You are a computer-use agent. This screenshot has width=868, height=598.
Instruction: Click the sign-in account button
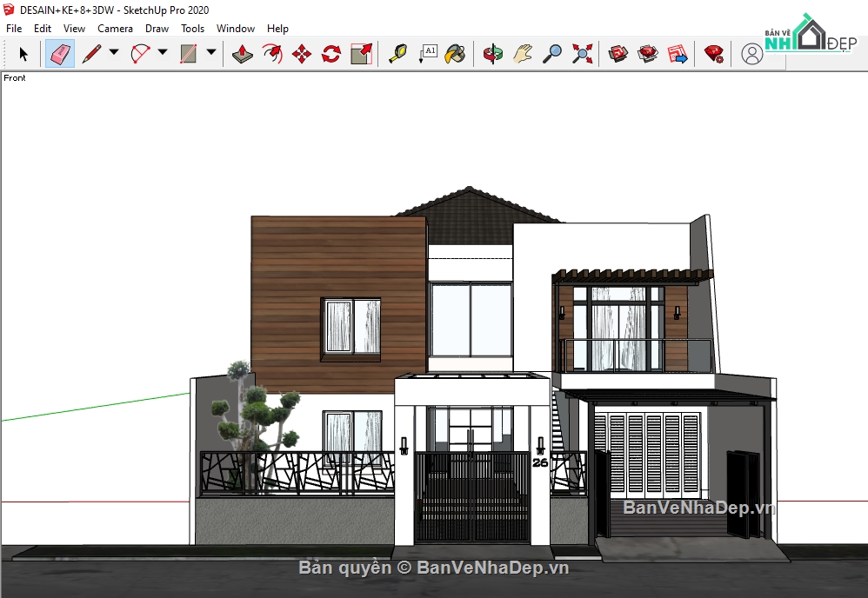pos(751,54)
